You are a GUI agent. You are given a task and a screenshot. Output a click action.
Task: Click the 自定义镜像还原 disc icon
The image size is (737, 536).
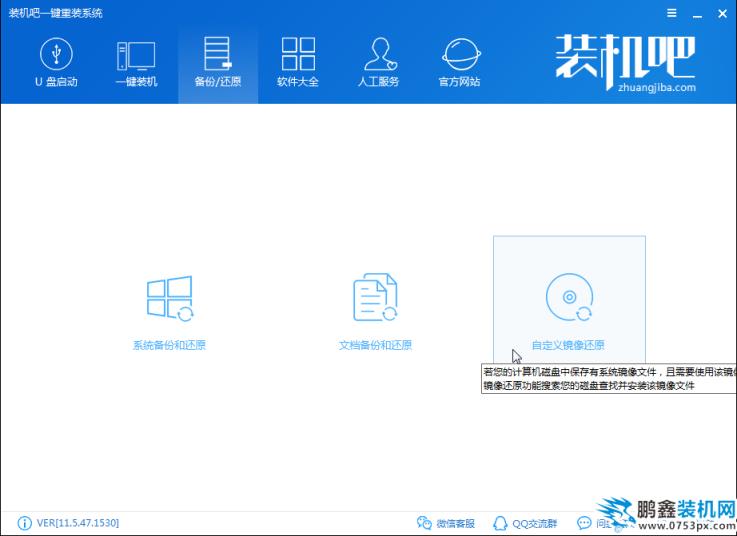click(570, 297)
